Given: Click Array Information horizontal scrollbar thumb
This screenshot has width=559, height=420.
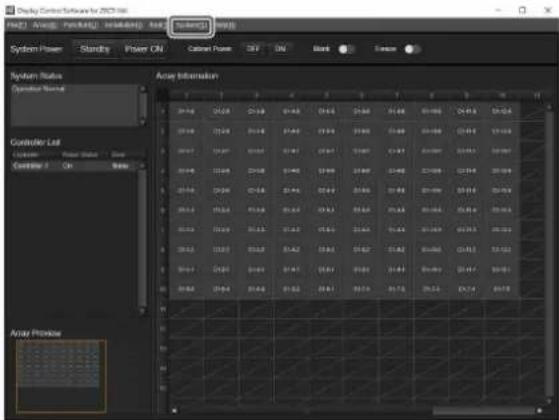Looking at the screenshot, I should point(483,411).
